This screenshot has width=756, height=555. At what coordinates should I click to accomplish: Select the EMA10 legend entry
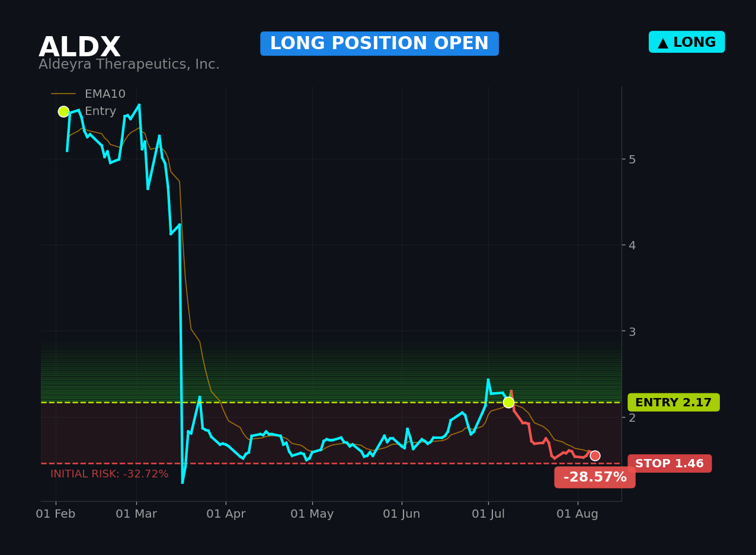click(88, 94)
